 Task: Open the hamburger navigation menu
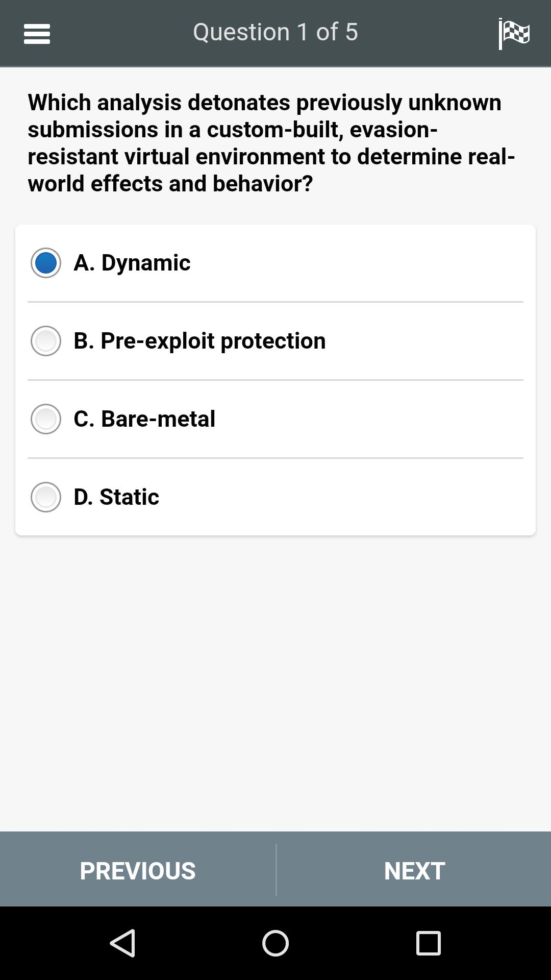pos(37,34)
